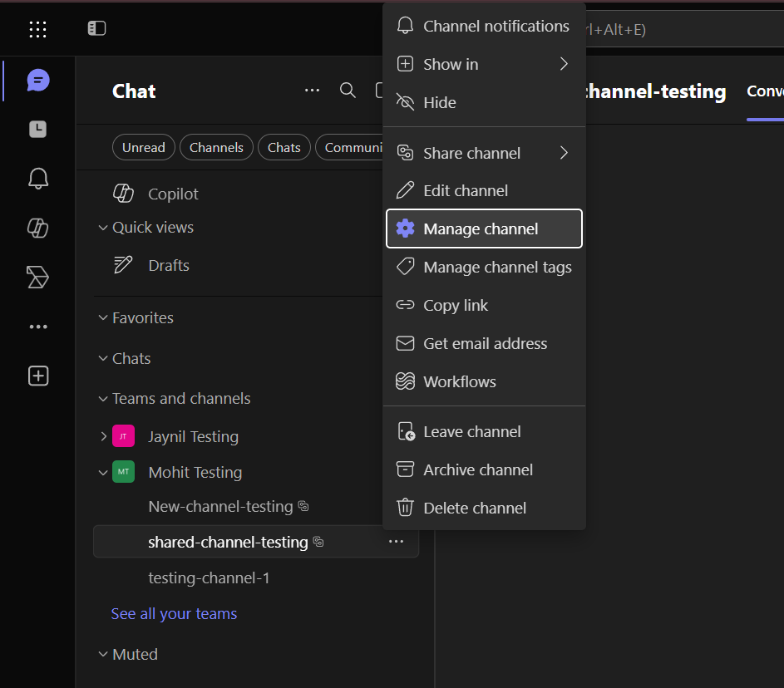Screen dimensions: 784x688
Task: Open Channel notifications menu item
Action: pyautogui.click(x=484, y=26)
